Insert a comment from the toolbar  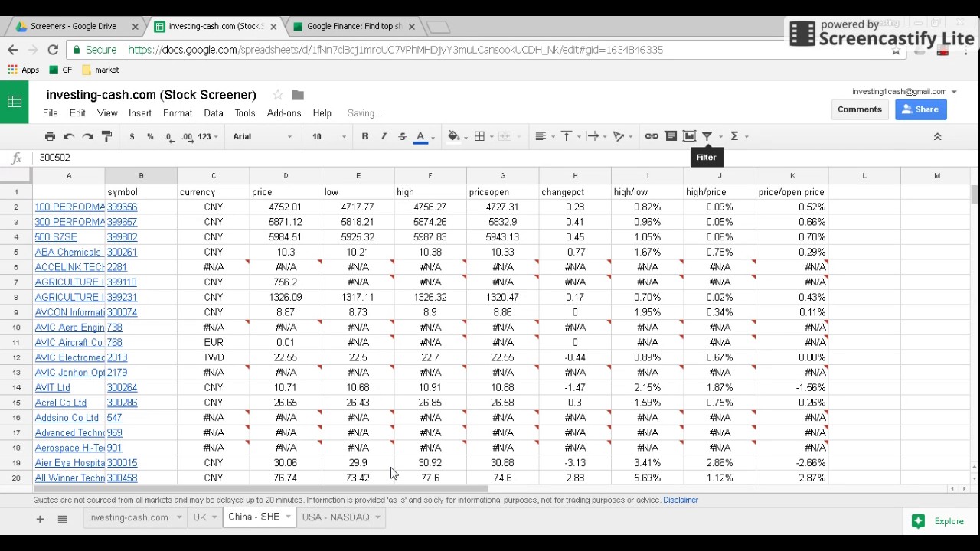[671, 136]
